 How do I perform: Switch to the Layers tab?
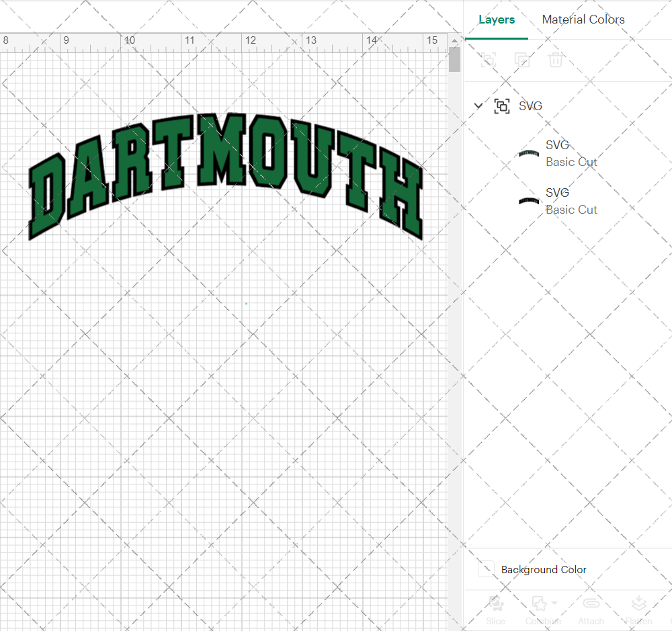(497, 19)
